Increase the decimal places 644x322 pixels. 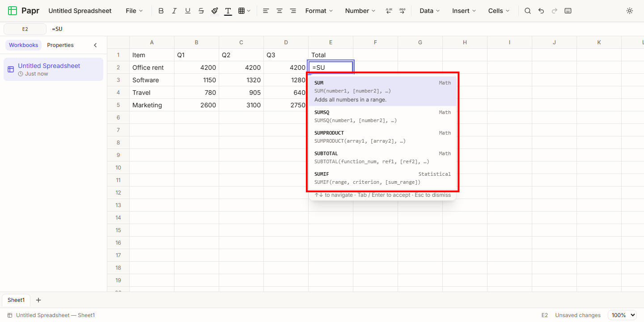[402, 11]
